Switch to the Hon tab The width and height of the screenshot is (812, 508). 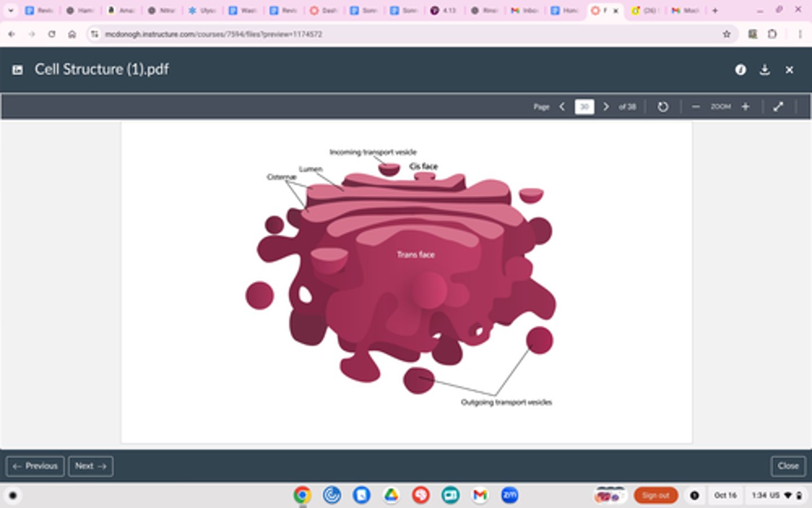(x=566, y=10)
